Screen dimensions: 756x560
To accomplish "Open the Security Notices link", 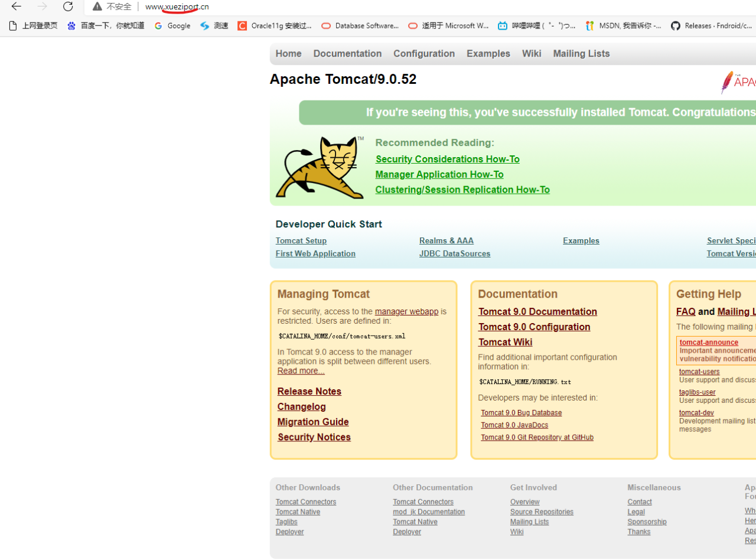I will coord(314,437).
